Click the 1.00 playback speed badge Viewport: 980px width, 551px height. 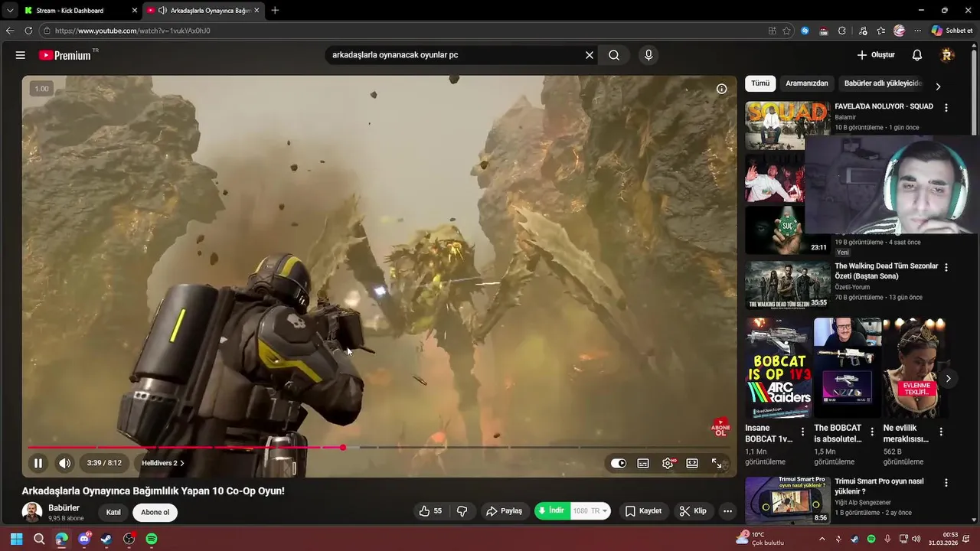(41, 89)
